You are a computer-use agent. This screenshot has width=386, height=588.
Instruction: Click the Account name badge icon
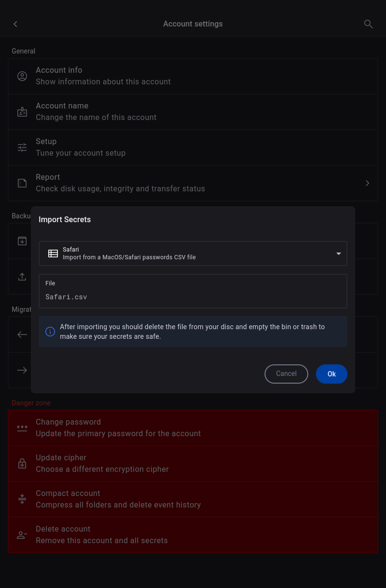click(22, 112)
